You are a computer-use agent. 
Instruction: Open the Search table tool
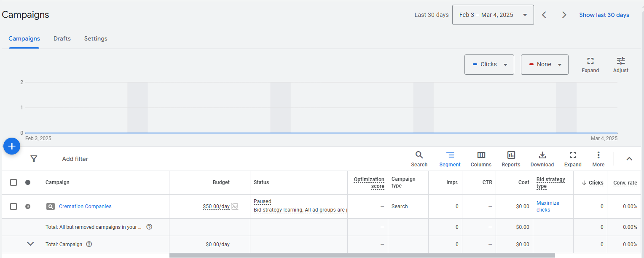tap(419, 159)
